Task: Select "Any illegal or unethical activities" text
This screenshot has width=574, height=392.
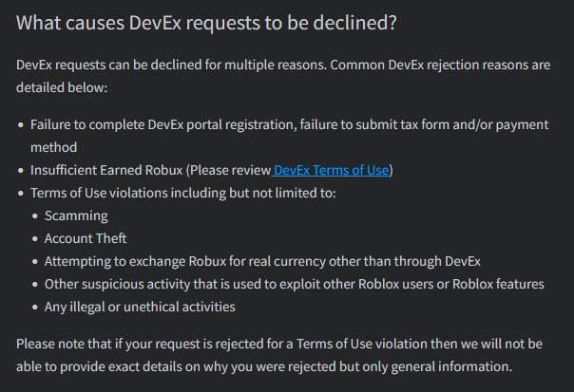Action: tap(140, 307)
